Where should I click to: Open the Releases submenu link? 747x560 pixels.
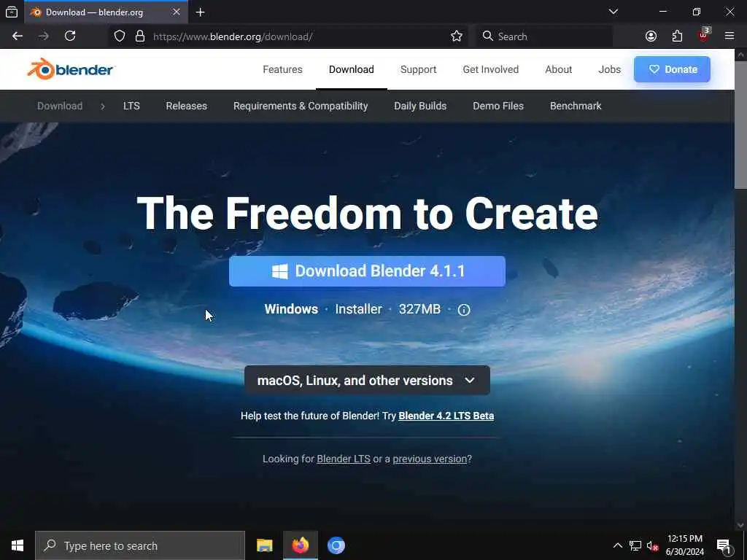tap(186, 106)
